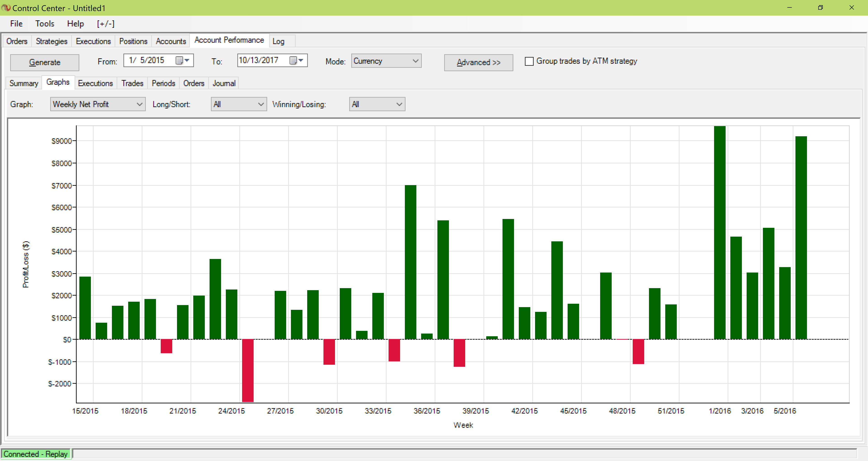Enable Group trades by ATM strategy
This screenshot has width=868, height=461.
[x=529, y=61]
